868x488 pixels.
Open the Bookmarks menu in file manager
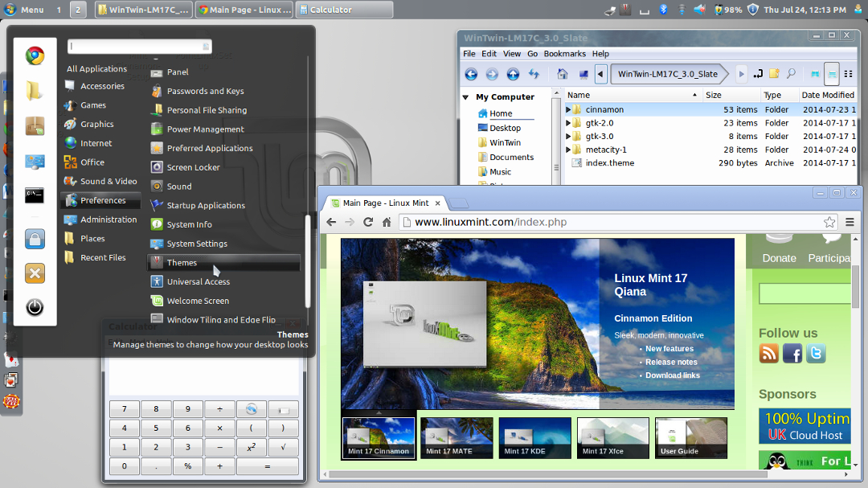coord(565,54)
